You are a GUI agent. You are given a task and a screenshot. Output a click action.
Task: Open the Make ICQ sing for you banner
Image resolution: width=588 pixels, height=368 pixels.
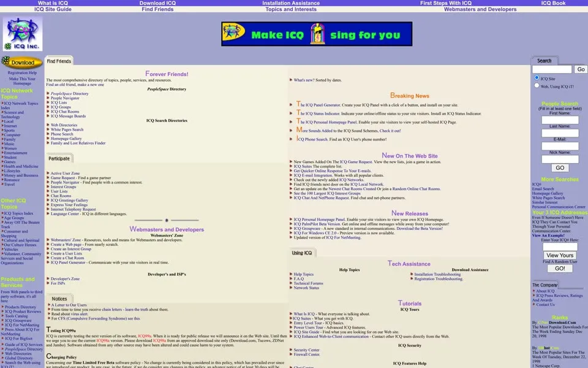317,34
